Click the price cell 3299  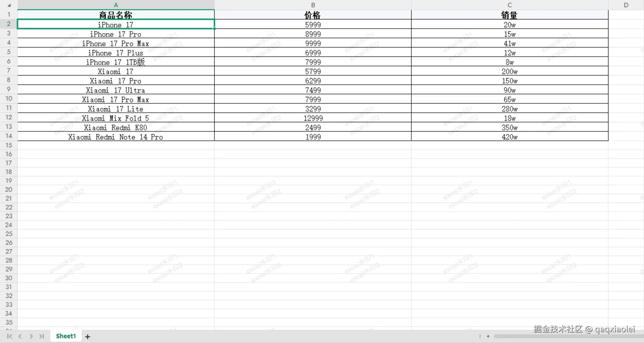pos(313,109)
